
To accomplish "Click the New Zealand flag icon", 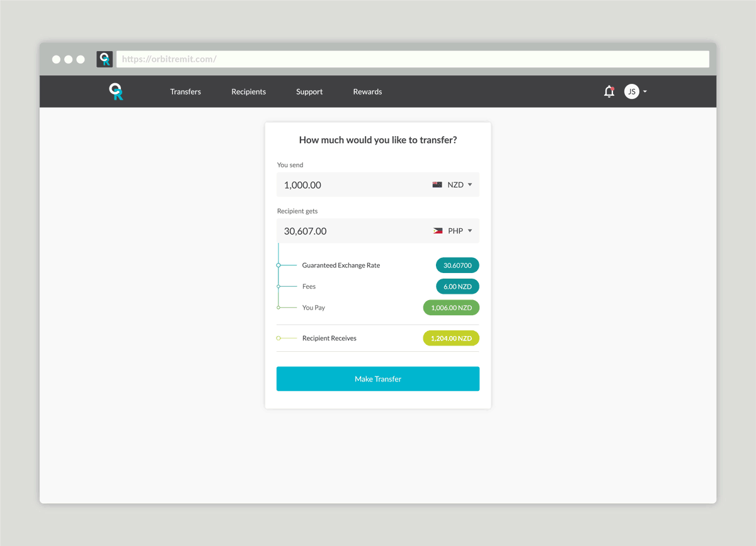I will pyautogui.click(x=438, y=184).
